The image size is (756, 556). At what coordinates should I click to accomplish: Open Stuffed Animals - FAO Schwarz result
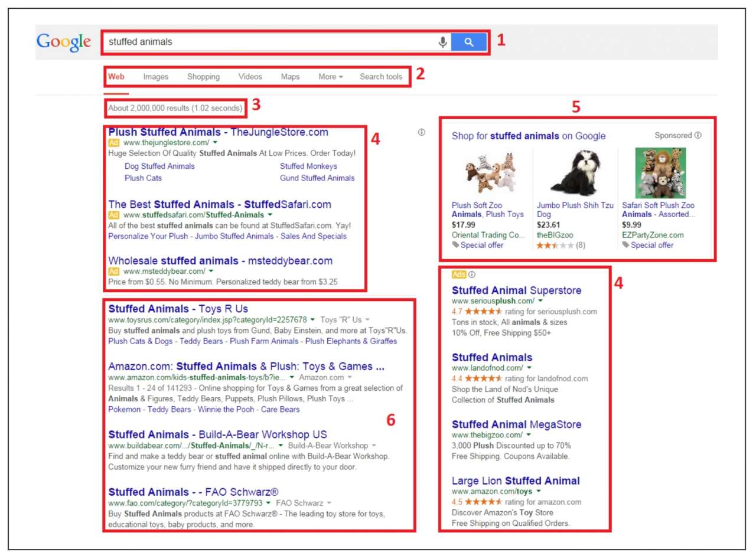tap(194, 492)
